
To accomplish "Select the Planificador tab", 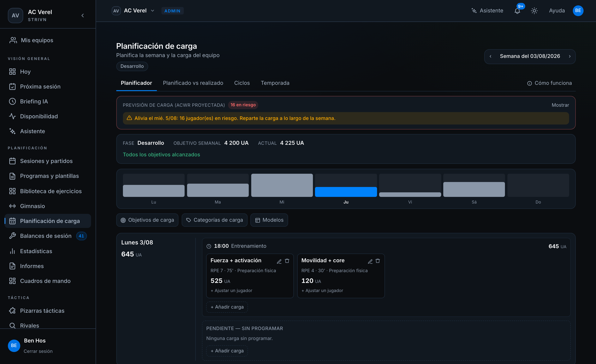I will (x=136, y=83).
